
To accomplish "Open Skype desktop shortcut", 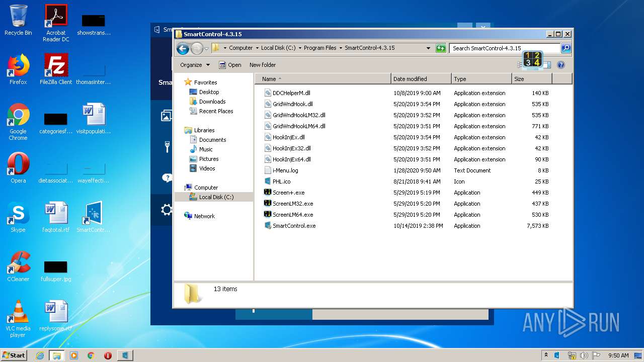I will [x=18, y=217].
